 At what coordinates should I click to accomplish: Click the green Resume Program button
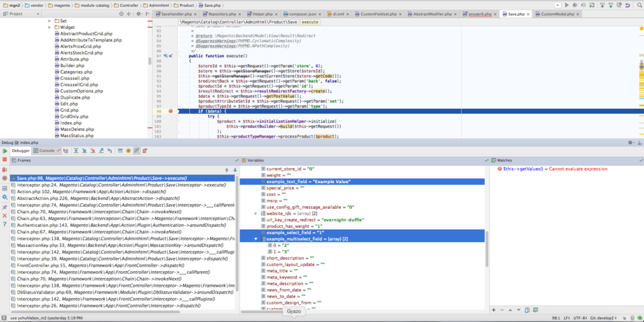[x=5, y=151]
